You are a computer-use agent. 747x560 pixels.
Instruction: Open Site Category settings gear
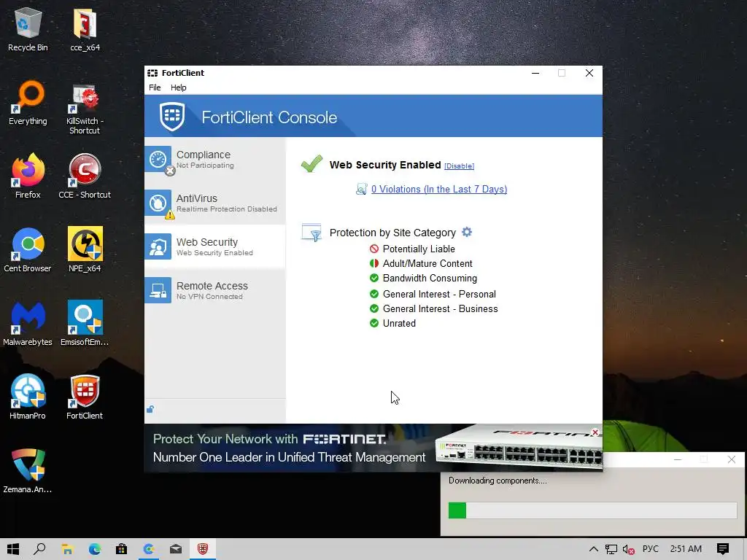[x=467, y=232]
